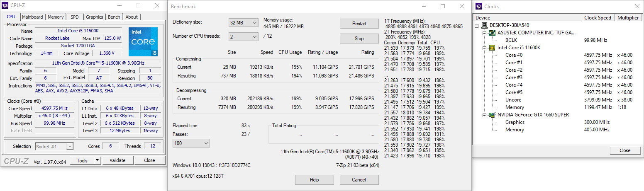This screenshot has height=191, width=644.
Task: Collapse the Intel Core i5 11600K node
Action: click(484, 47)
